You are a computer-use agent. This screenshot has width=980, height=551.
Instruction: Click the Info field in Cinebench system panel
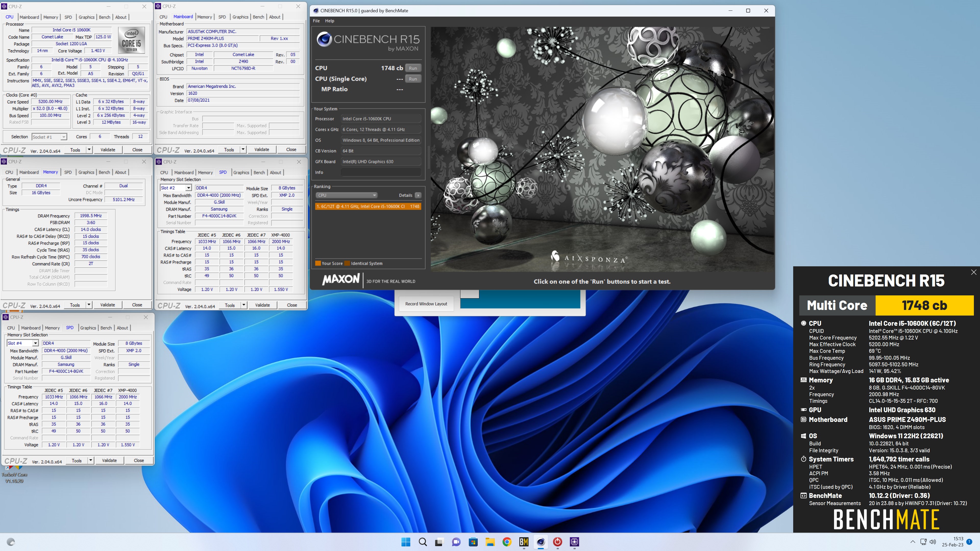click(381, 172)
